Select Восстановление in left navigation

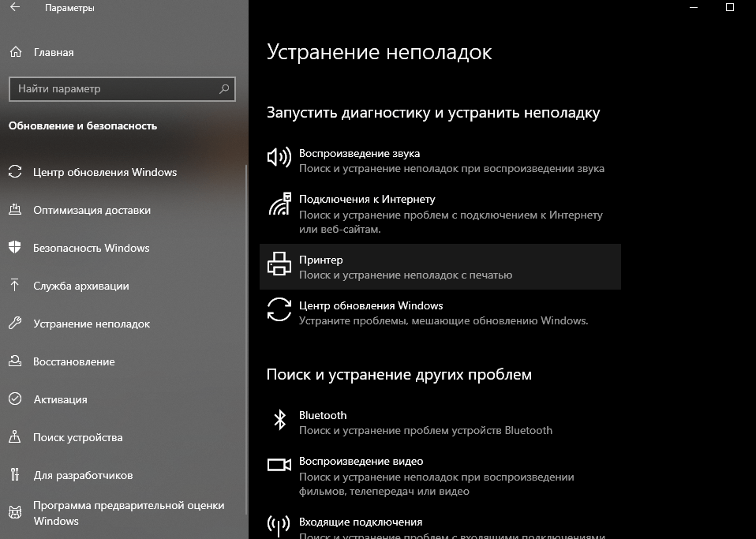click(73, 361)
